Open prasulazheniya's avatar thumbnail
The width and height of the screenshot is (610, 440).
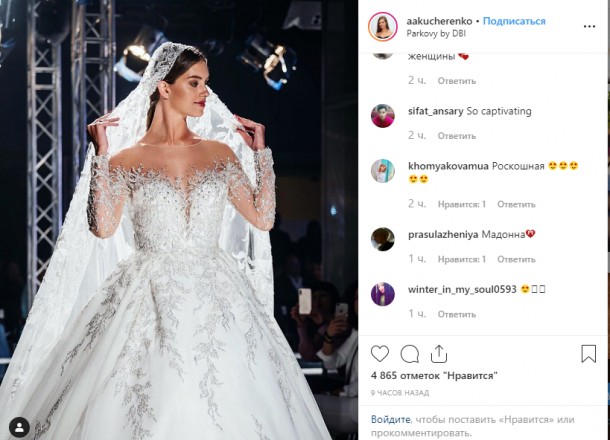pos(383,239)
